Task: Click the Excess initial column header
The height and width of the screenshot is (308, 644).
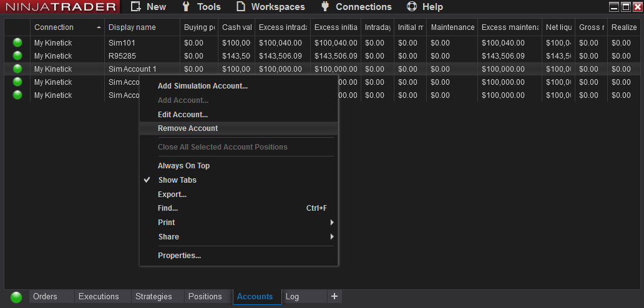Action: pos(336,27)
